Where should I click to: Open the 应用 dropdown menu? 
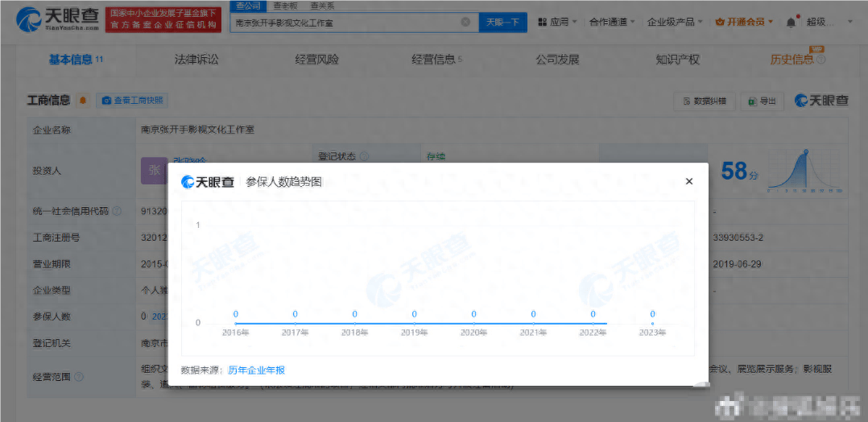(x=557, y=23)
